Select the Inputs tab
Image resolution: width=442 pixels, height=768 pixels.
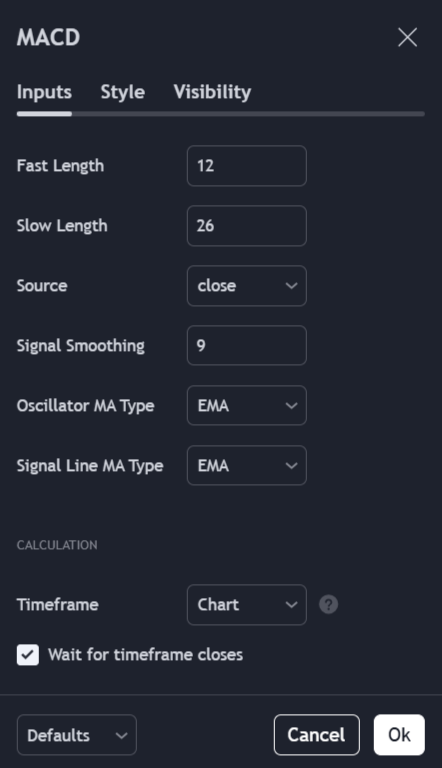(x=44, y=92)
